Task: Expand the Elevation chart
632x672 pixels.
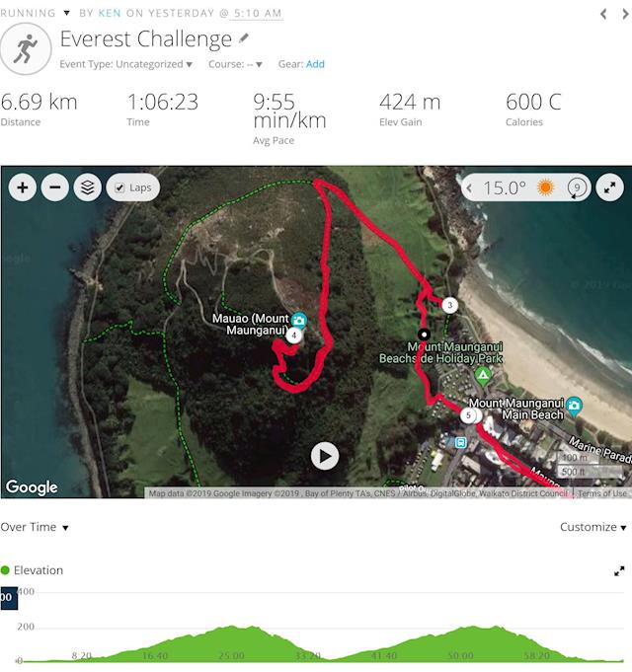Action: (x=619, y=571)
